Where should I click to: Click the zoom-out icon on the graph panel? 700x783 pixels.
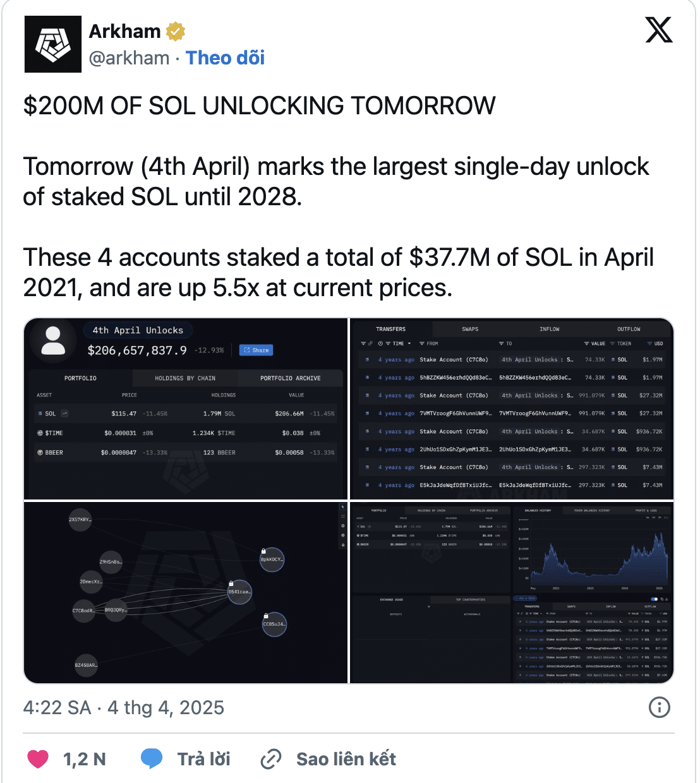[342, 535]
